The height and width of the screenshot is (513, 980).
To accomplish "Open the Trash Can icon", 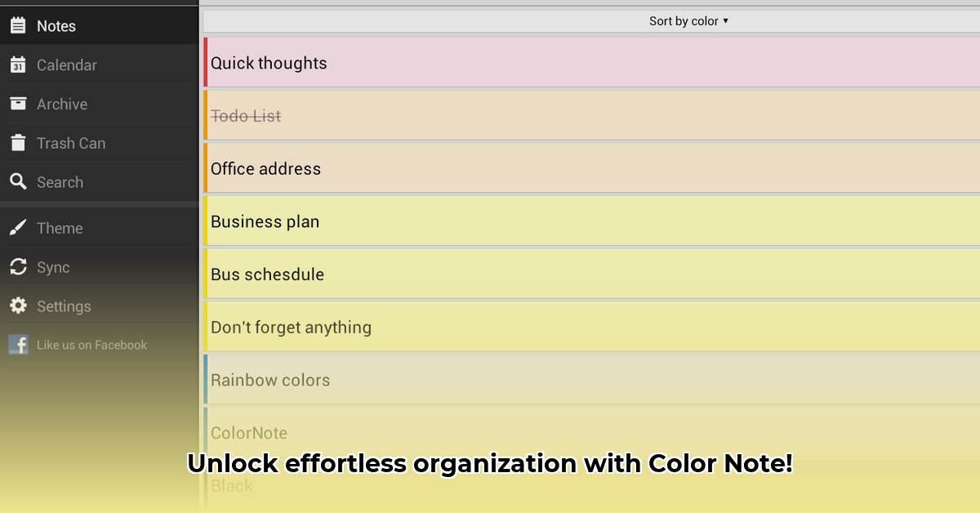I will 18,143.
